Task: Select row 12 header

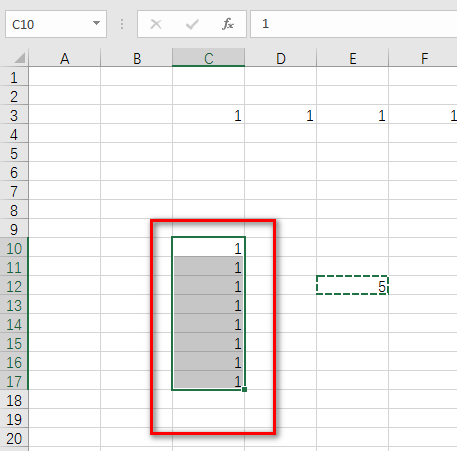Action: pyautogui.click(x=14, y=286)
